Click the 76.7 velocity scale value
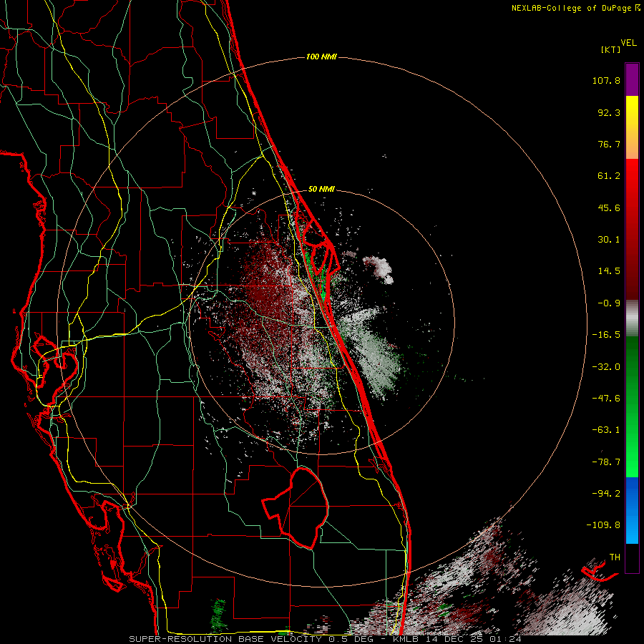Screen dimensions: 644x644 coord(609,144)
